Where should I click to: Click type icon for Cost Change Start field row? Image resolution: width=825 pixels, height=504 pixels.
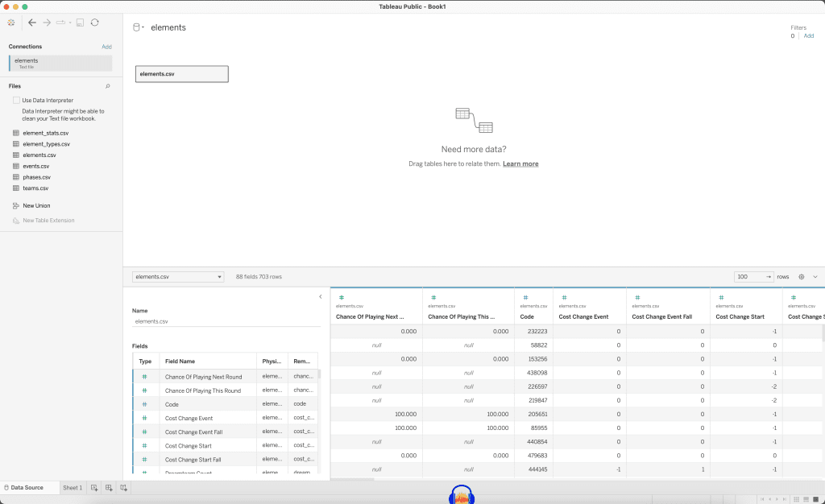144,446
